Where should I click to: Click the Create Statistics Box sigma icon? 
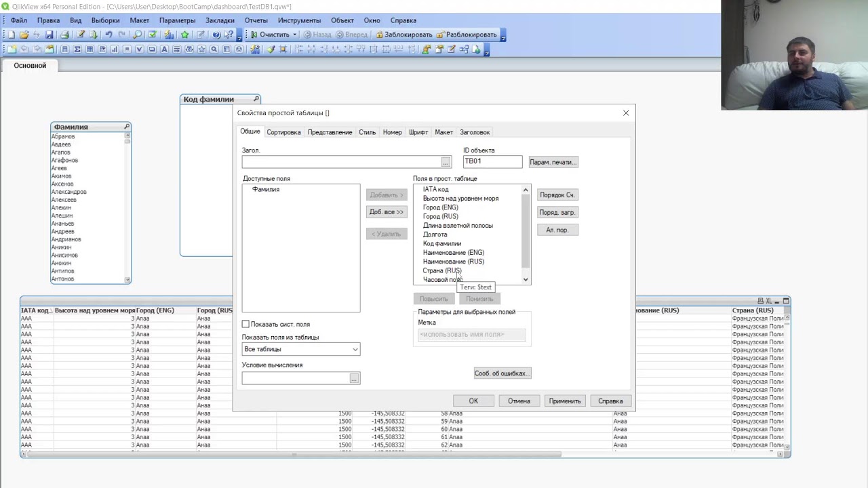pyautogui.click(x=77, y=49)
